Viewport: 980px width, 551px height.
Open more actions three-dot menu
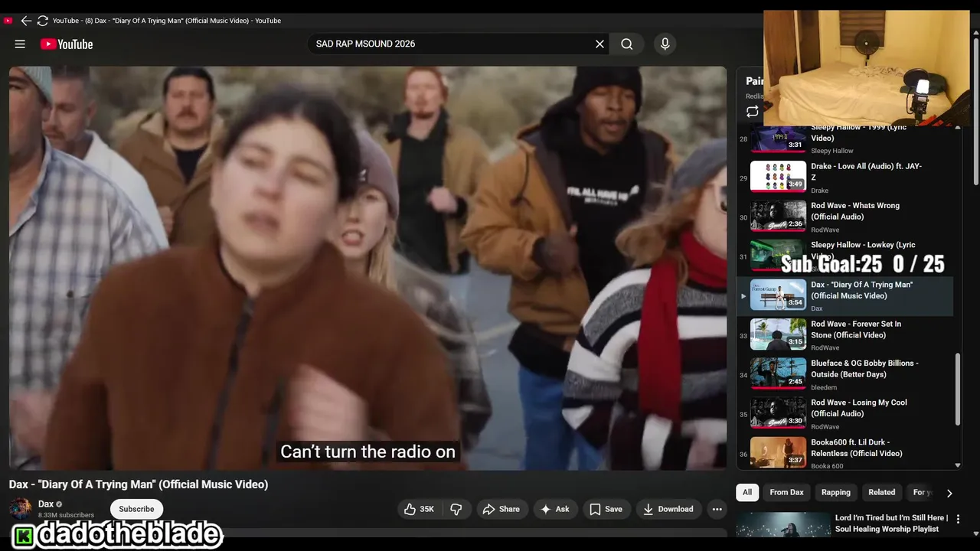point(717,509)
